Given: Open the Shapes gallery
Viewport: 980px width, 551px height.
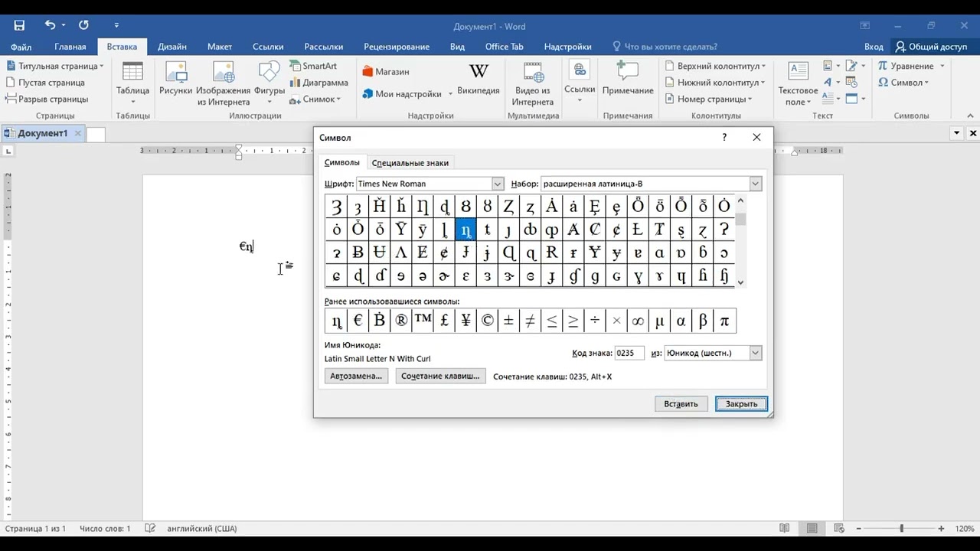Looking at the screenshot, I should [269, 83].
